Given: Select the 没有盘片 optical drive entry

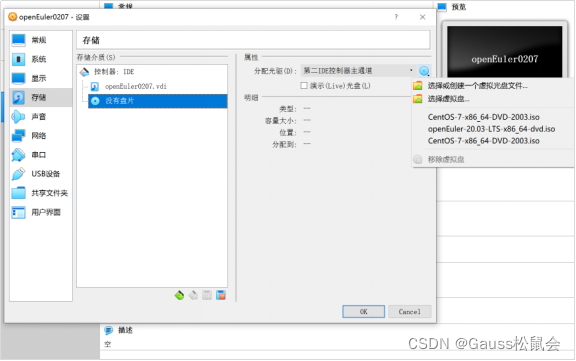Looking at the screenshot, I should click(x=158, y=101).
